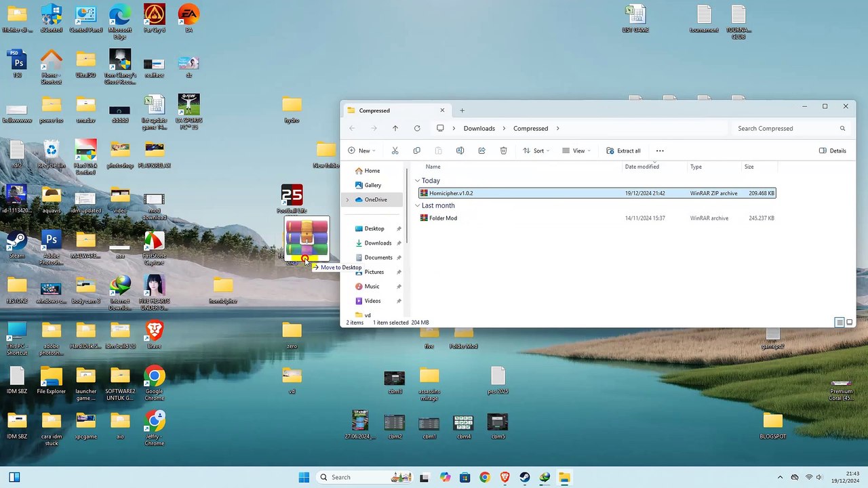Expand chevron after Compressed in address bar
The image size is (868, 488).
tap(558, 128)
